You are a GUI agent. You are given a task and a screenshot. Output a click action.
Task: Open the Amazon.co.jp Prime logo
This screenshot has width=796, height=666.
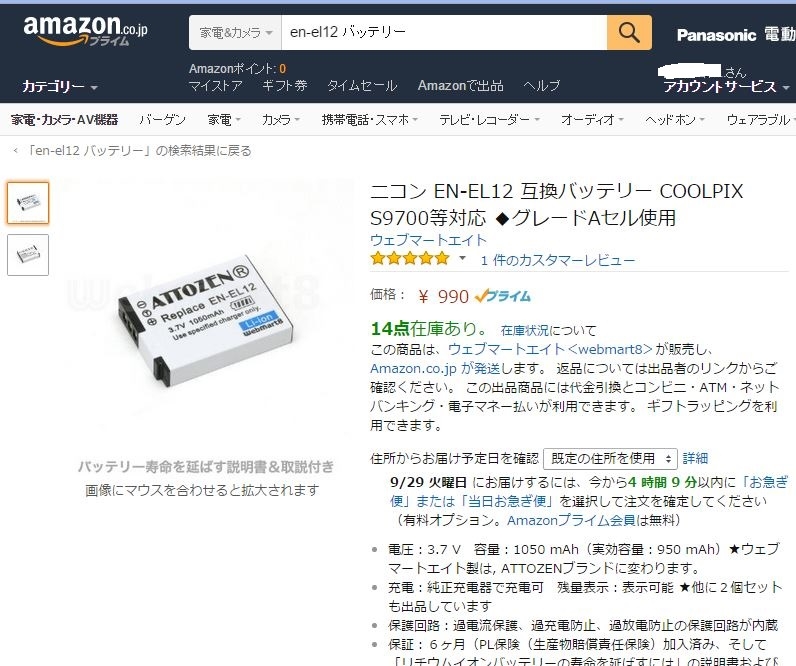pyautogui.click(x=85, y=31)
